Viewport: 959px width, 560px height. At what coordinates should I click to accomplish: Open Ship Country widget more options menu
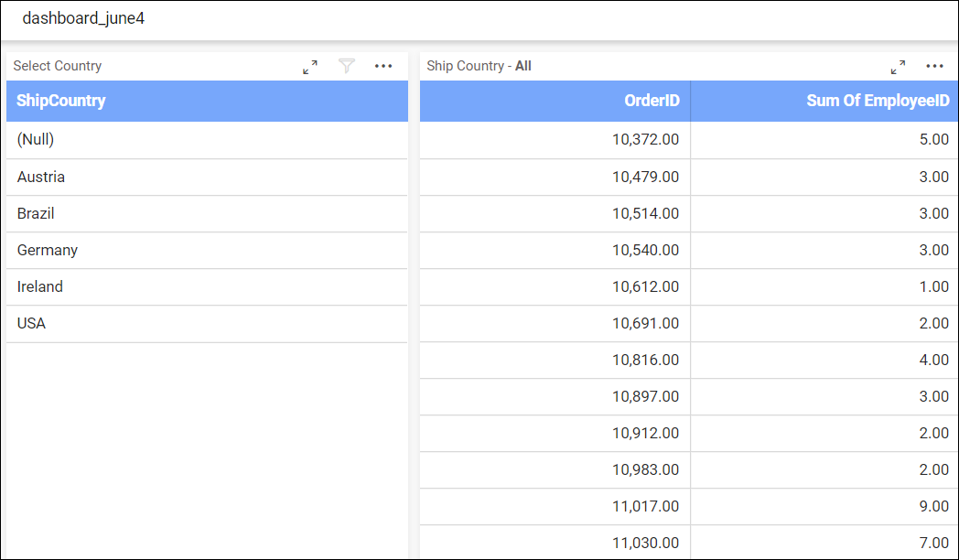[934, 66]
